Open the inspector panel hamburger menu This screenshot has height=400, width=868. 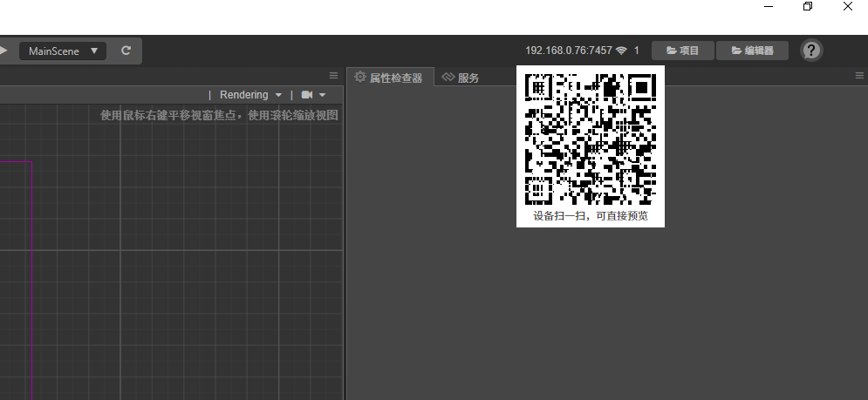859,75
